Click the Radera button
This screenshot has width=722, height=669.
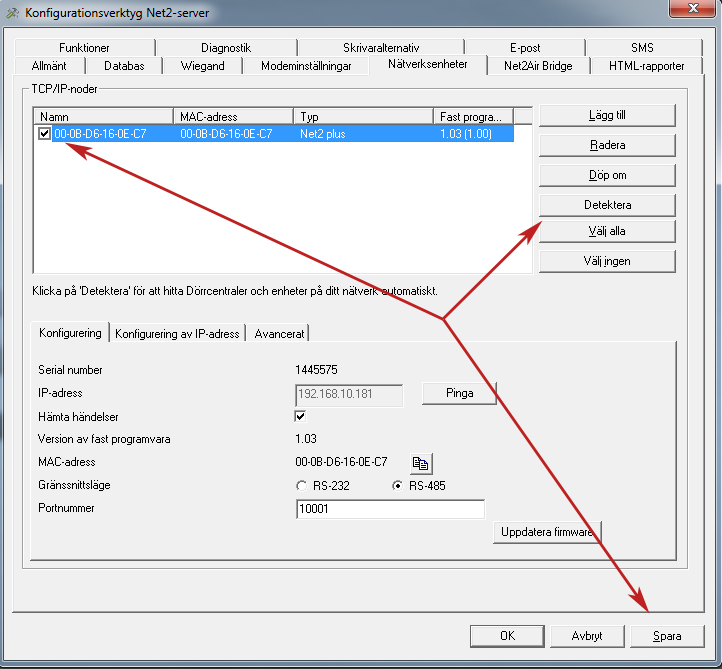pos(607,145)
